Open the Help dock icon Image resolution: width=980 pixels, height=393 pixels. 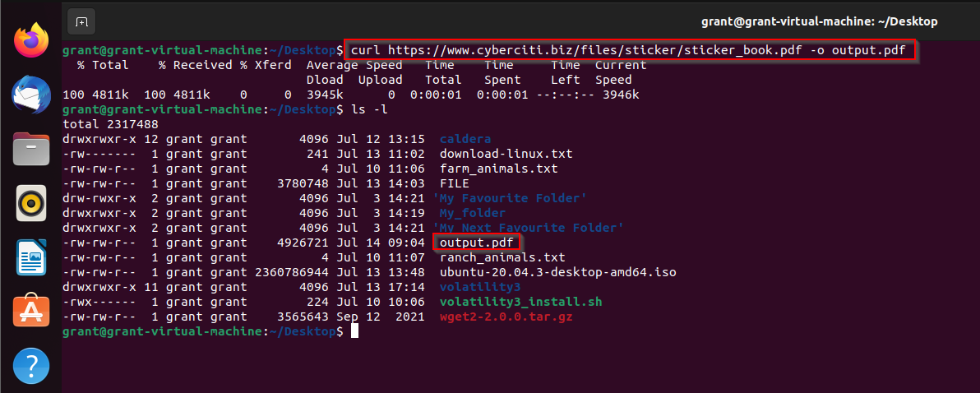coord(31,365)
